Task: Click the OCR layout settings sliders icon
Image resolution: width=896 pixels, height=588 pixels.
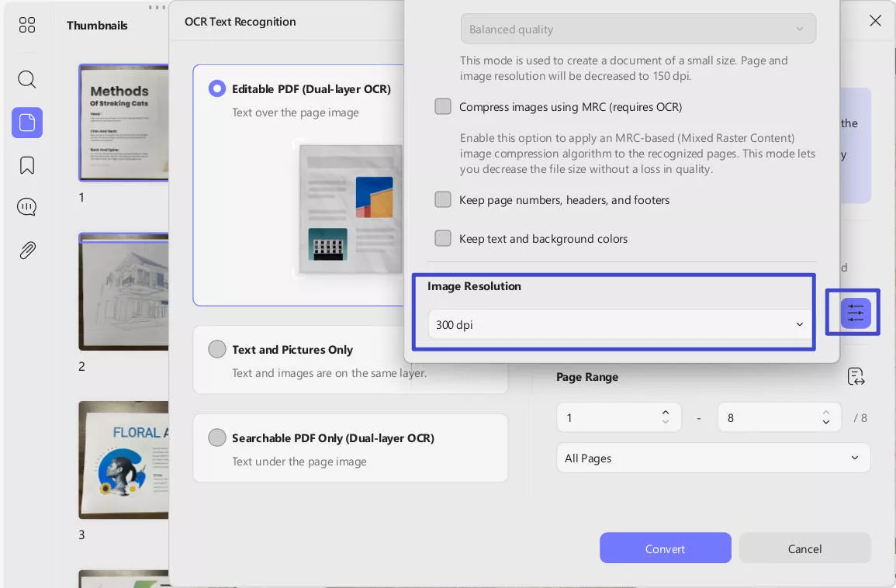Action: (x=856, y=313)
